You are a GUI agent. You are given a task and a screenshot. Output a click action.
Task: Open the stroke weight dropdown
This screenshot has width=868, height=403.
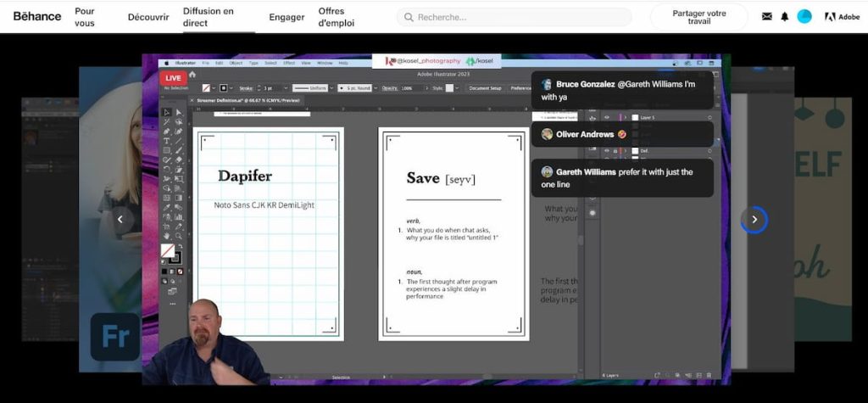[286, 88]
